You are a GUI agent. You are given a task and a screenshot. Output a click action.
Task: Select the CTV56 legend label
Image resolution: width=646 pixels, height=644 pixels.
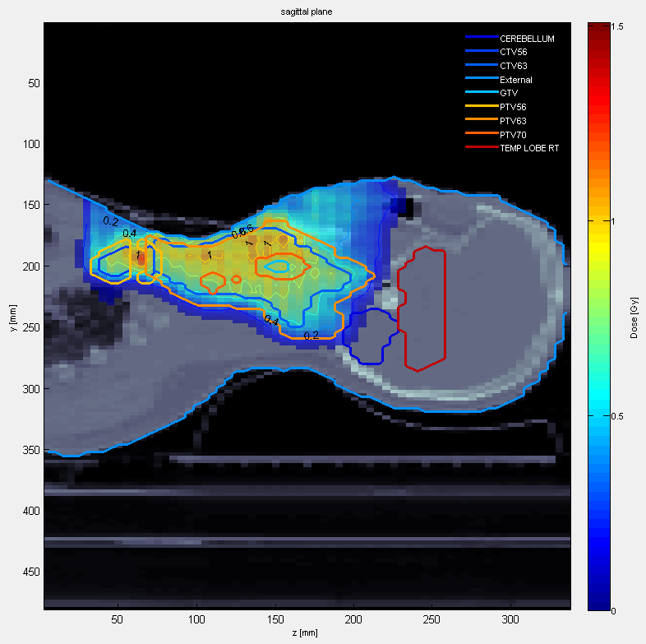[514, 53]
